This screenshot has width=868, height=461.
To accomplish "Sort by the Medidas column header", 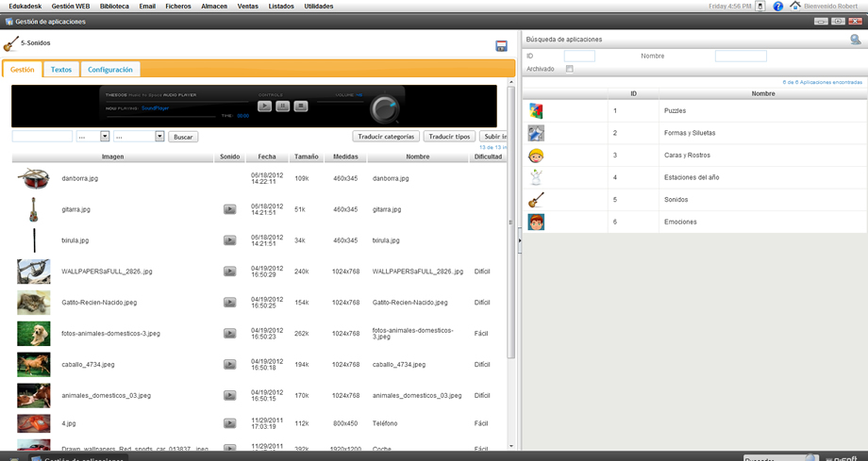I will coord(345,156).
